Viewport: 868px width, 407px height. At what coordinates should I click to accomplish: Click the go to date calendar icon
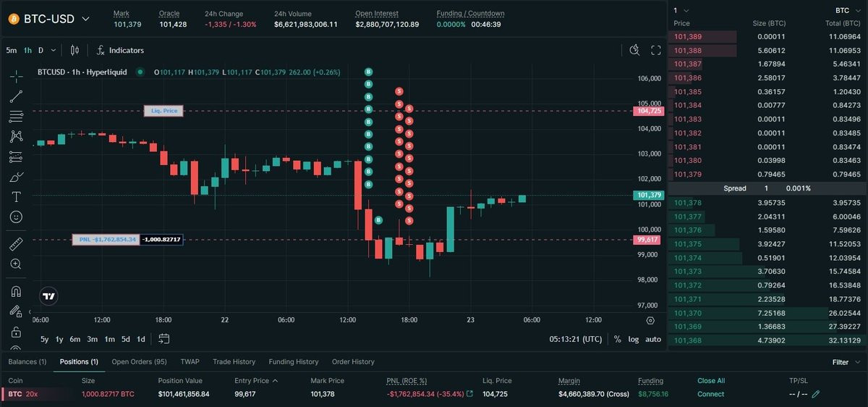tap(164, 339)
